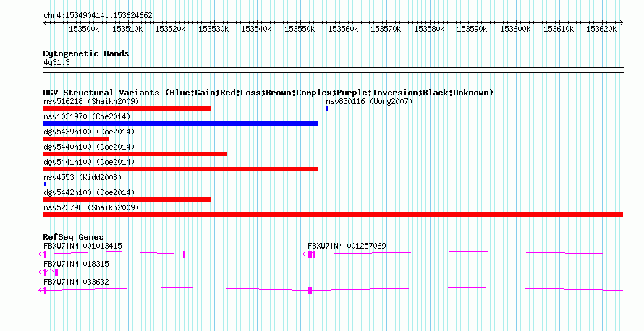Viewport: 644px width, 331px height.
Task: Open the nsv1031970 (Coe2014) label
Action: [x=87, y=116]
